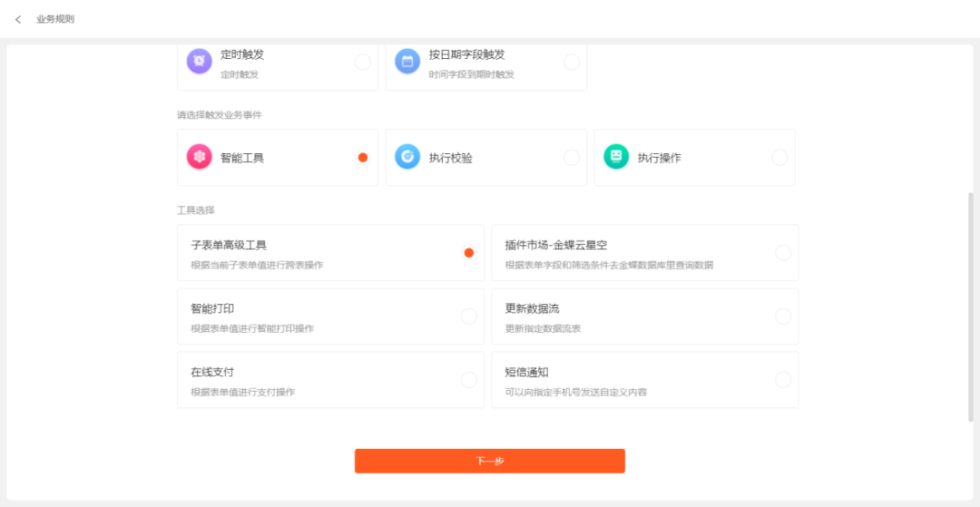Click the 请选择触发业务事件 section label

[220, 115]
